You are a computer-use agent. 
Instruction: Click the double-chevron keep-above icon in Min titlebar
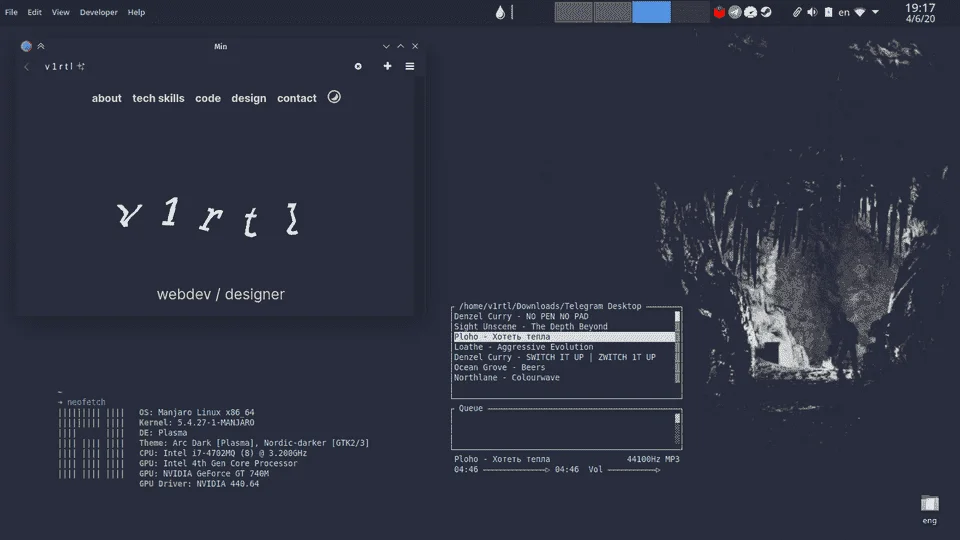pyautogui.click(x=41, y=46)
